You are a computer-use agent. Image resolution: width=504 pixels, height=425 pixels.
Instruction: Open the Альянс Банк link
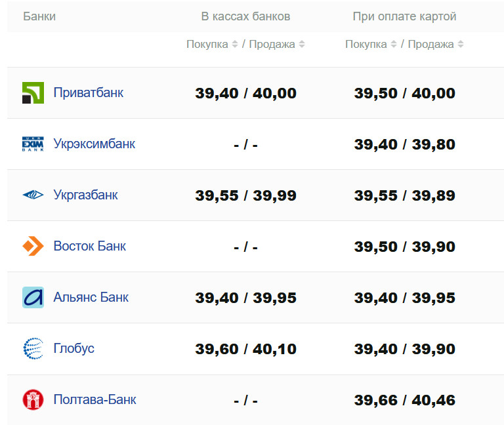tap(91, 297)
